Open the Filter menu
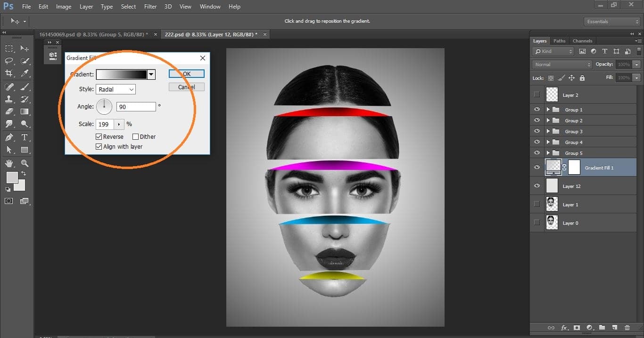This screenshot has width=644, height=338. 150,6
